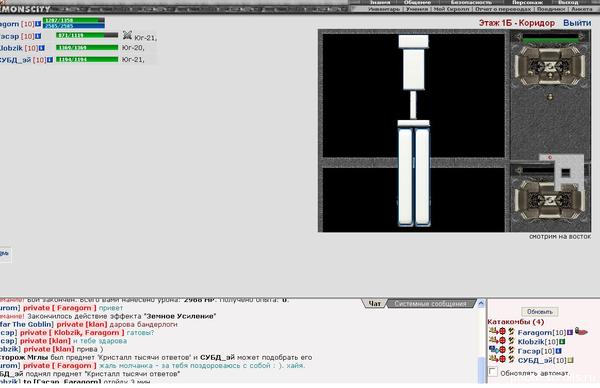The width and height of the screenshot is (600, 388).
Task: Click the red target icon next to Klobzik in Катакомбы
Action: [502, 341]
